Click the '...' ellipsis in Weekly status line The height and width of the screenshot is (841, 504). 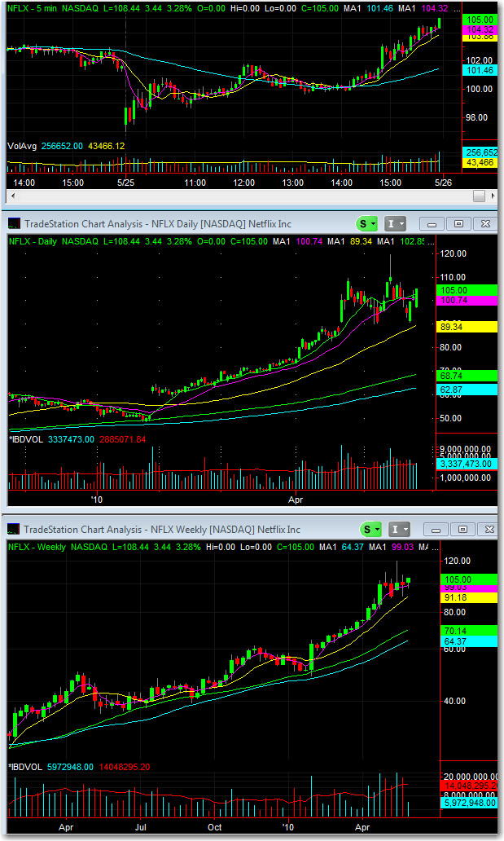pyautogui.click(x=436, y=547)
